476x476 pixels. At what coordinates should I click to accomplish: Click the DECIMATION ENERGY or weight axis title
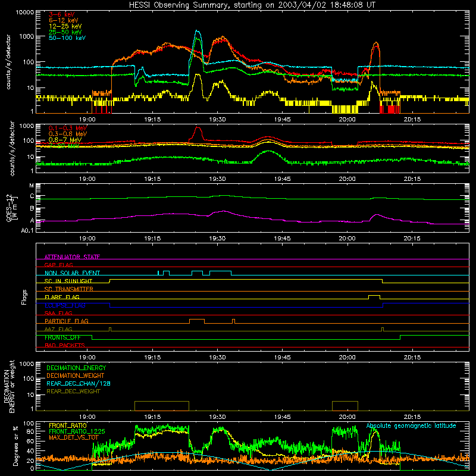coord(10,387)
